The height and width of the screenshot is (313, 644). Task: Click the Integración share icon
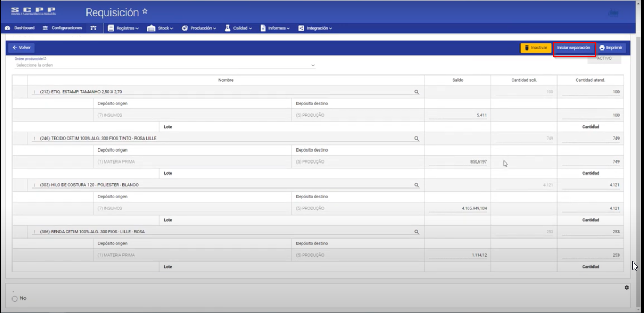click(301, 28)
